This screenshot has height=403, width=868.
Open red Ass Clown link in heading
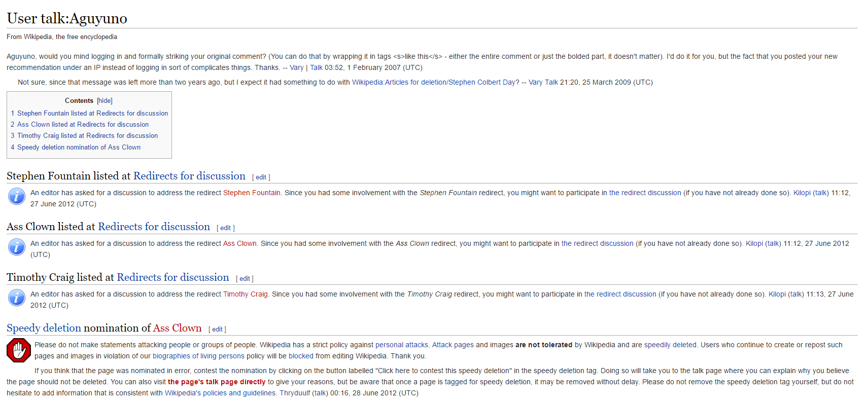tap(178, 328)
